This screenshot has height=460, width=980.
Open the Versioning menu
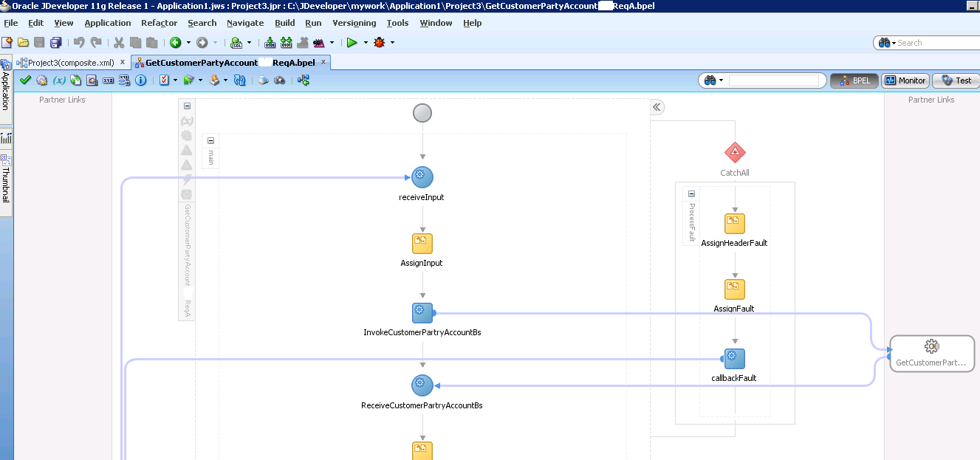[354, 23]
